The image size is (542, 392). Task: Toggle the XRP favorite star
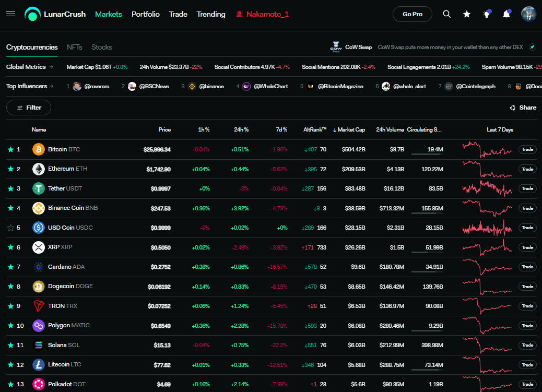click(x=11, y=247)
